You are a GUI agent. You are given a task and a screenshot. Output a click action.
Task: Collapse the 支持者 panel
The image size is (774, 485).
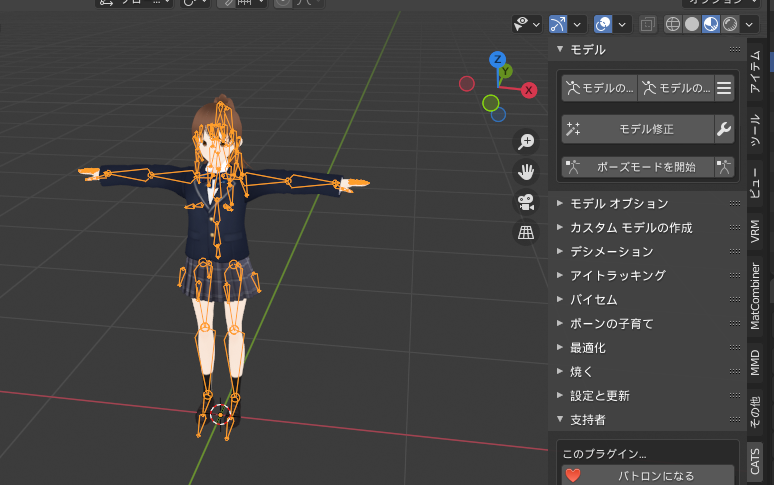click(x=560, y=419)
